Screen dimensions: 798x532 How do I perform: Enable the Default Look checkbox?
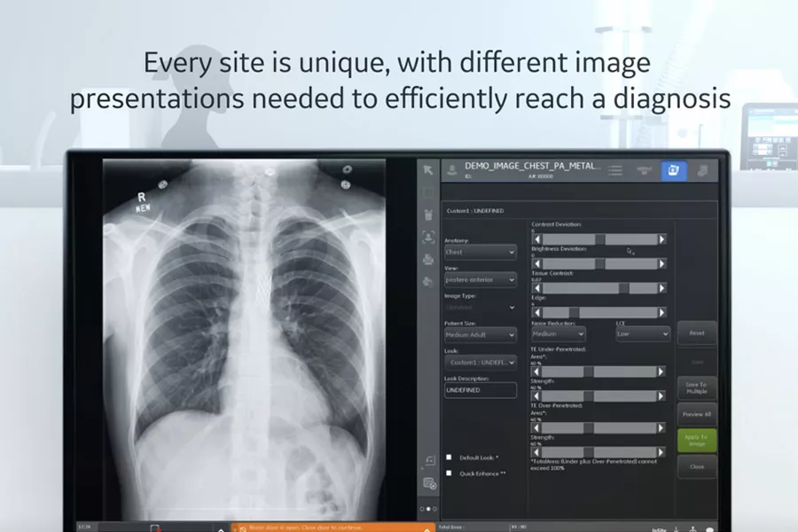[449, 458]
